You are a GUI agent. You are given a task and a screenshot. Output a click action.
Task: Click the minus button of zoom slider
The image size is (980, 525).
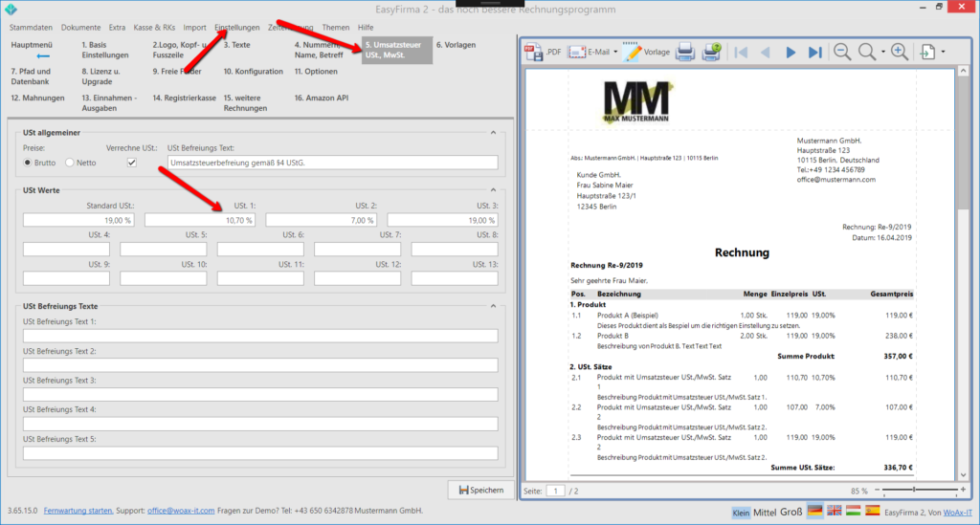coord(877,490)
